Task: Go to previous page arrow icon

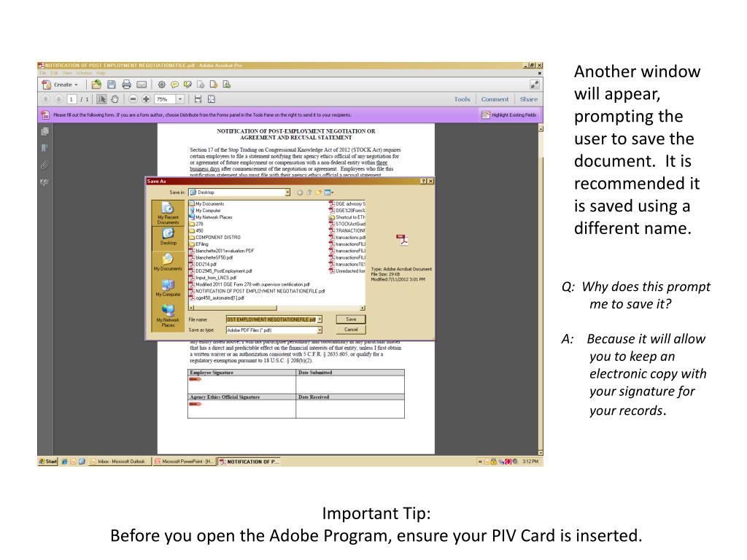Action: tap(46, 99)
